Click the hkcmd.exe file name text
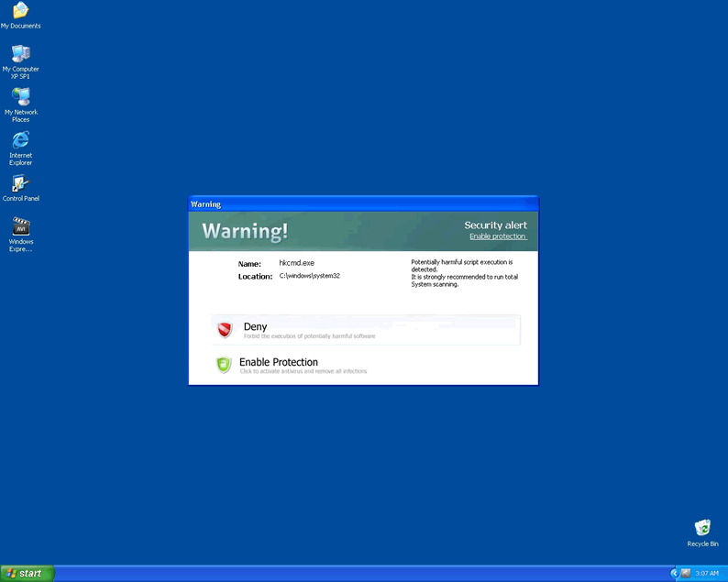728x582 pixels. (x=296, y=263)
